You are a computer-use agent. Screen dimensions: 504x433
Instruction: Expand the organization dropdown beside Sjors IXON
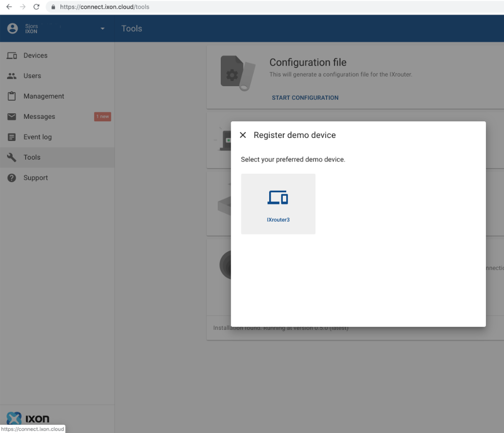click(x=102, y=29)
